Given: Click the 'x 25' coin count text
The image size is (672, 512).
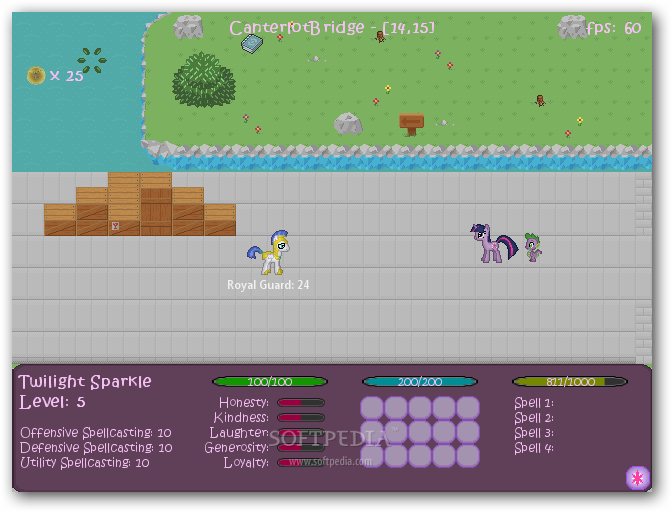Looking at the screenshot, I should (66, 76).
